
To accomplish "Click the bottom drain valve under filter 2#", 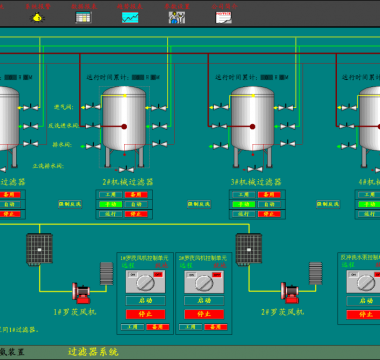I will click(x=126, y=170).
